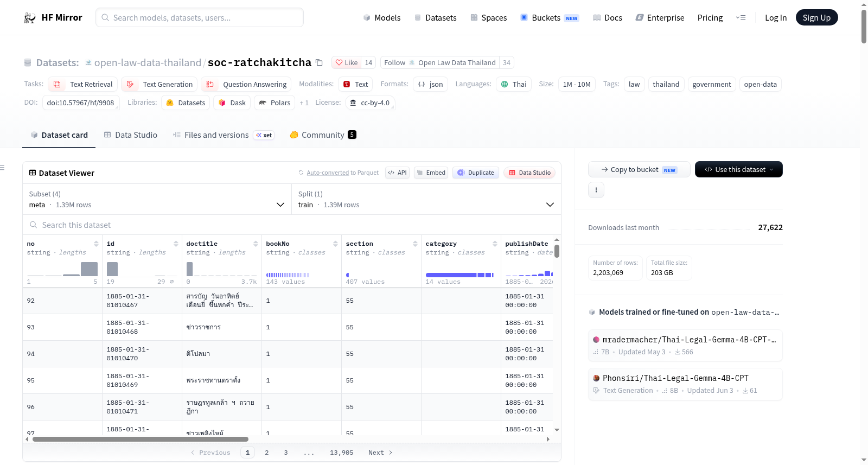Click the Embed button
The width and height of the screenshot is (868, 465).
point(431,173)
